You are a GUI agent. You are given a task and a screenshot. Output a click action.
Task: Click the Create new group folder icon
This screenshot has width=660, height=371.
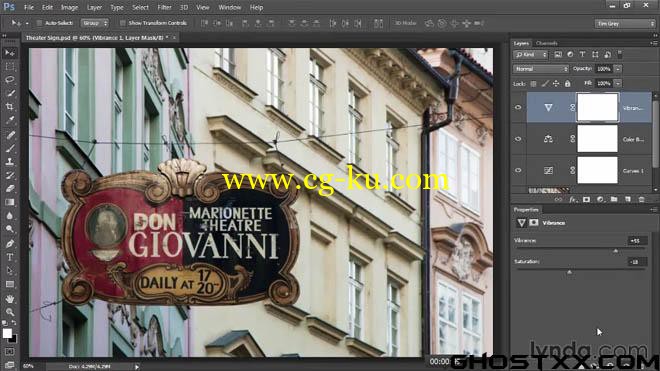pyautogui.click(x=614, y=200)
